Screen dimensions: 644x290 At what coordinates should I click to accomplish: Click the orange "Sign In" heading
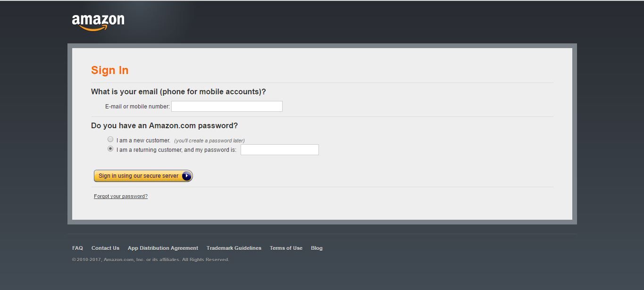pyautogui.click(x=109, y=70)
